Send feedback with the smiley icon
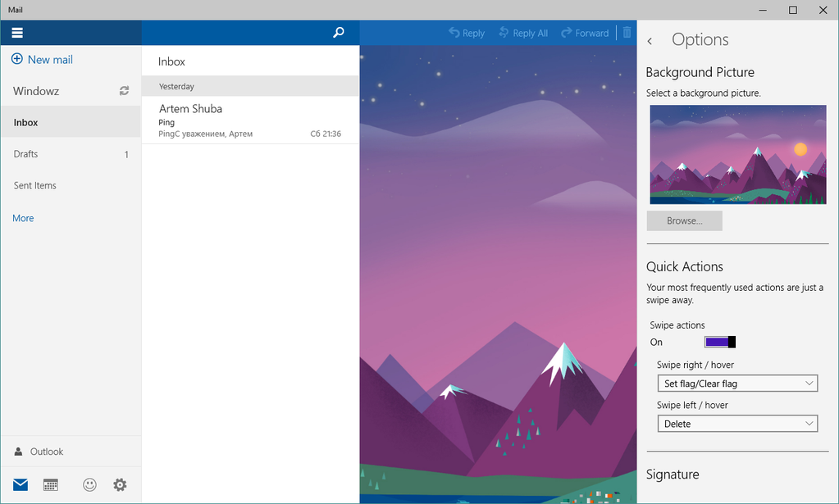The image size is (839, 504). [x=90, y=485]
